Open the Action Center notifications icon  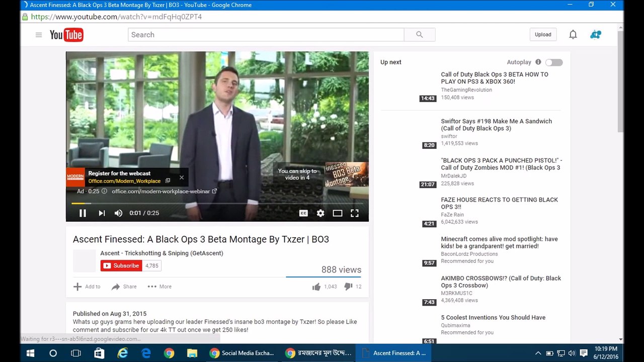coord(584,353)
